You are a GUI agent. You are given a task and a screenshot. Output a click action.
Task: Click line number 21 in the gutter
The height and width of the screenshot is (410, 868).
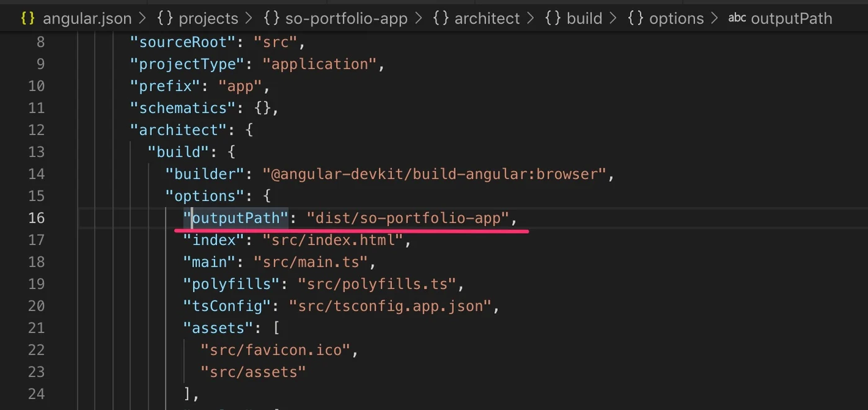37,328
